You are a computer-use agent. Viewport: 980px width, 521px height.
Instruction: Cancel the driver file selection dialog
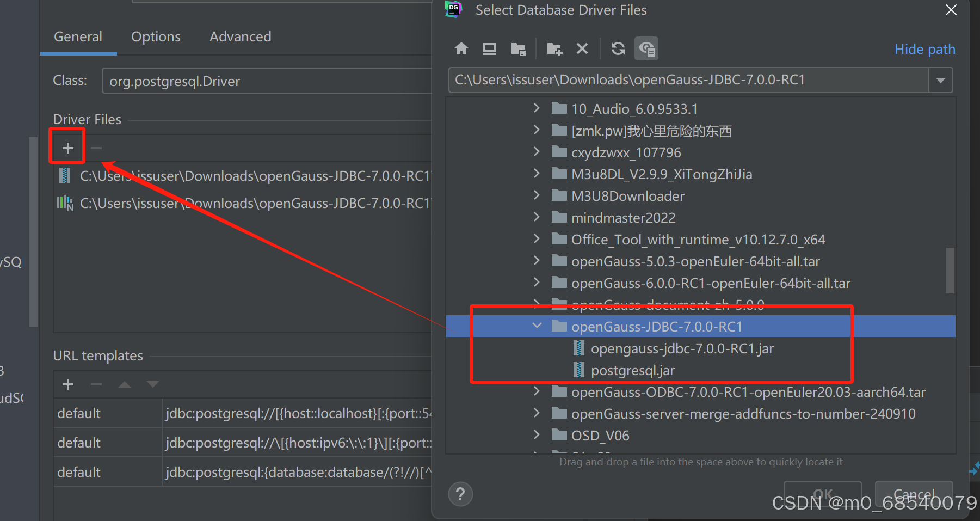[x=914, y=494]
